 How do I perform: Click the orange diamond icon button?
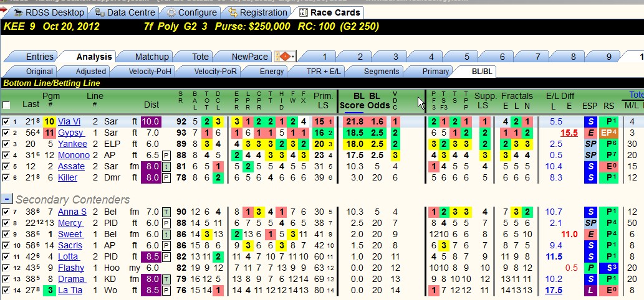click(x=285, y=57)
